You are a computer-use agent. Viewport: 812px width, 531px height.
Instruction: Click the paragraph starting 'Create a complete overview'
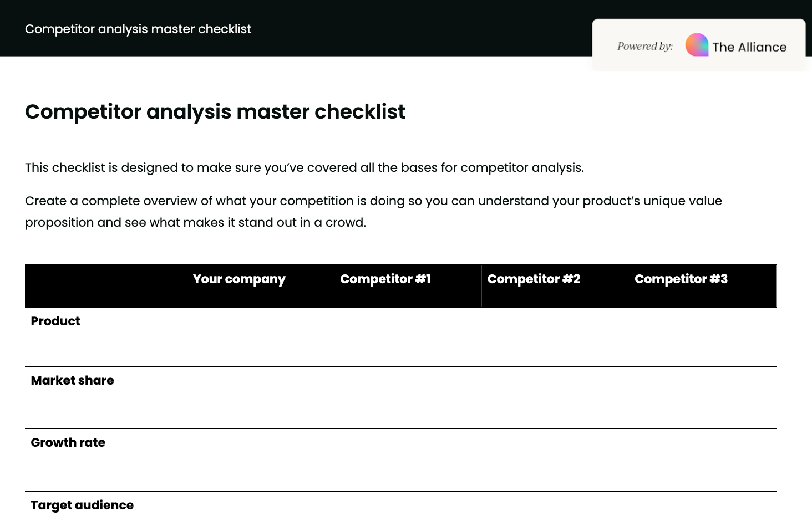click(373, 212)
